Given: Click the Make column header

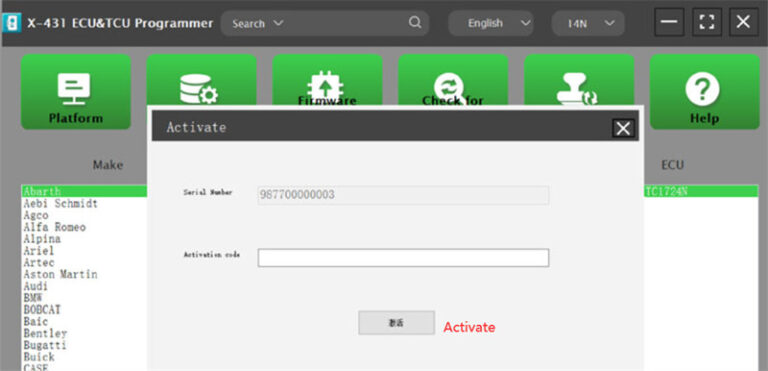Looking at the screenshot, I should pyautogui.click(x=108, y=165).
